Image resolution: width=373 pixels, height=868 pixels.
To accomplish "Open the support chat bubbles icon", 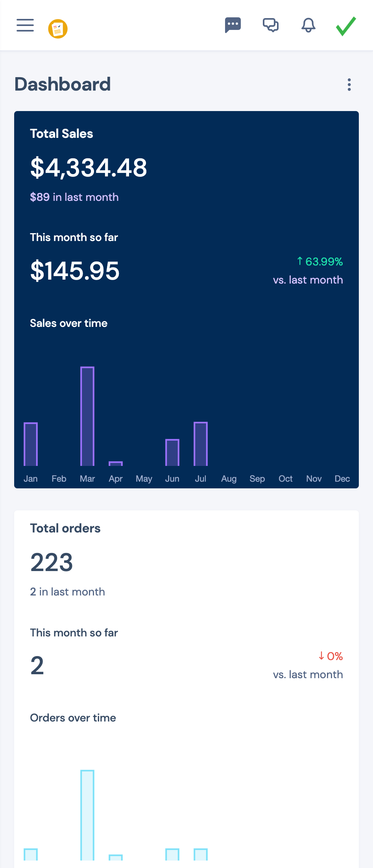I will pos(271,25).
